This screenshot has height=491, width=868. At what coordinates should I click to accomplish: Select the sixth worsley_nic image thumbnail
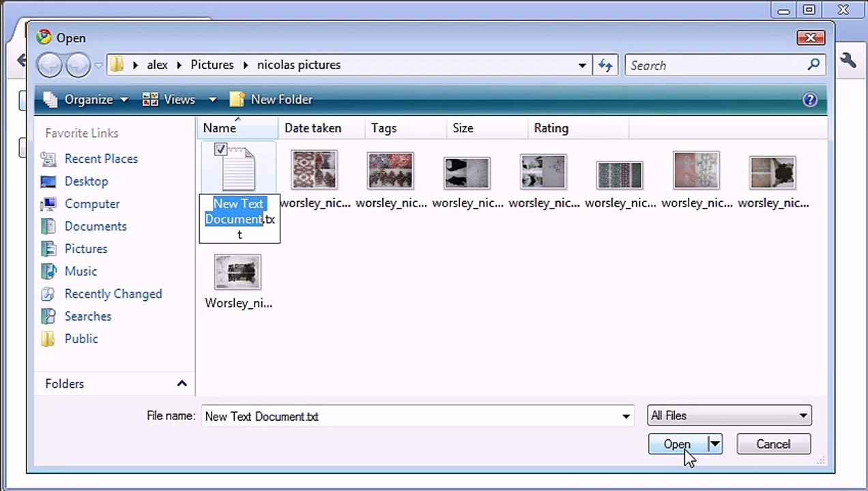[696, 170]
